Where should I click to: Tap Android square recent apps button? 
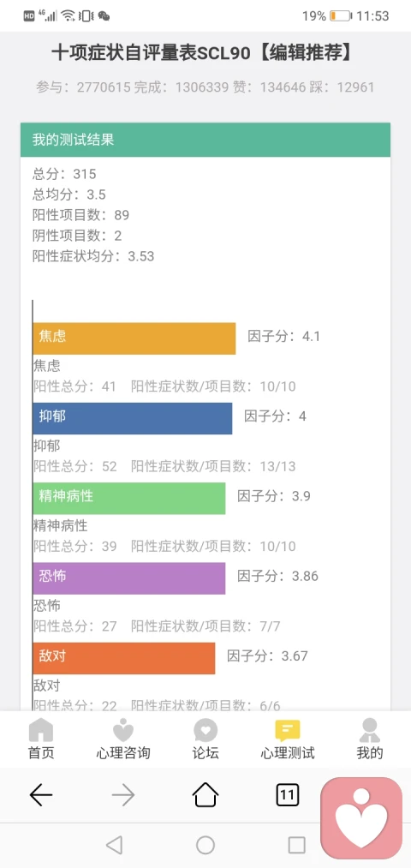(297, 845)
